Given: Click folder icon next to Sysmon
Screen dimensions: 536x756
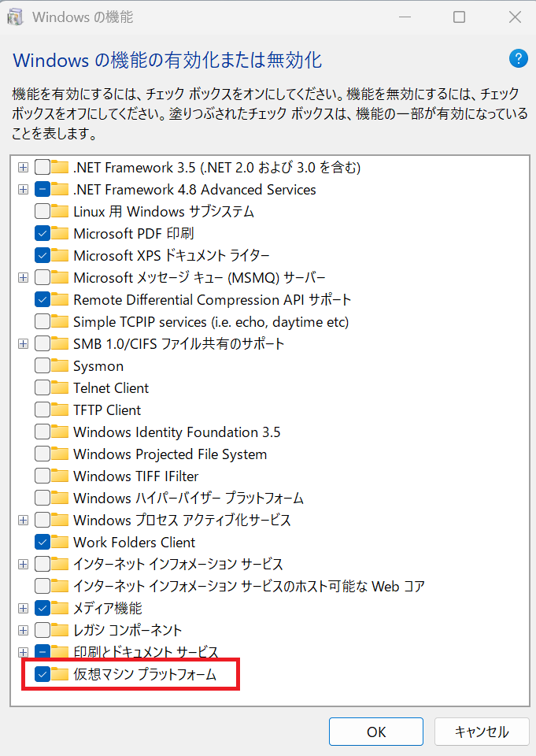Looking at the screenshot, I should 60,366.
